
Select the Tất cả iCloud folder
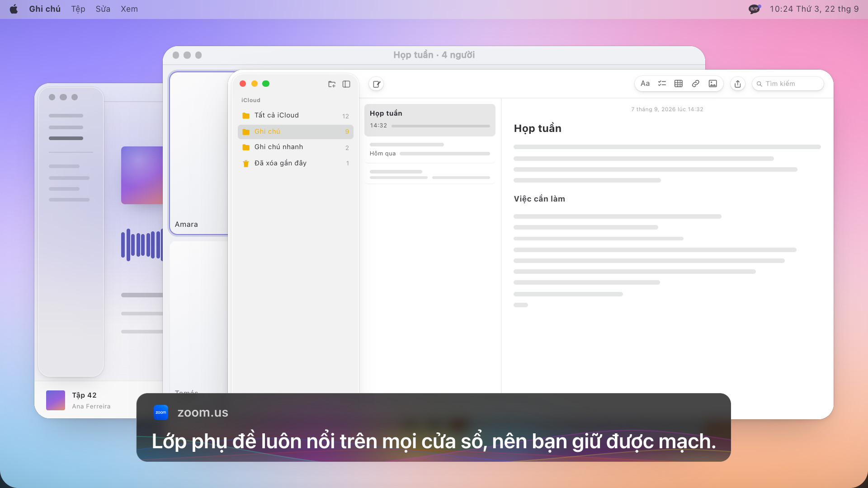296,115
